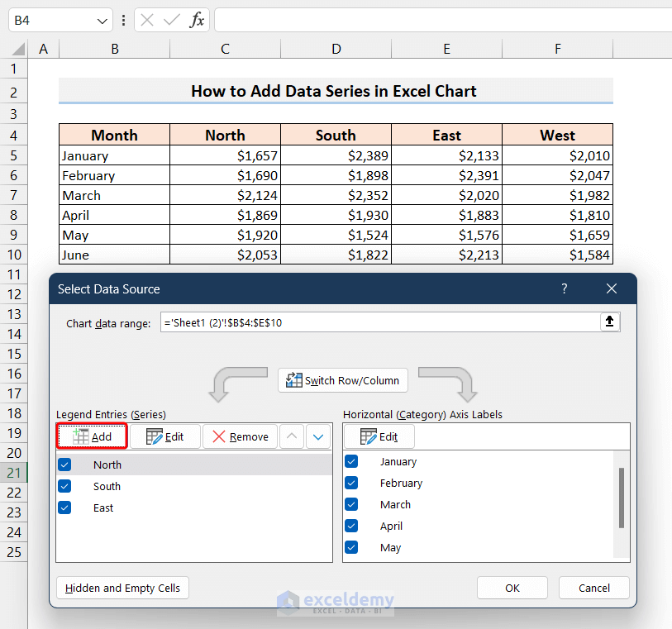The width and height of the screenshot is (672, 629).
Task: Collapse dialog using the range selector arrow
Action: tap(609, 322)
